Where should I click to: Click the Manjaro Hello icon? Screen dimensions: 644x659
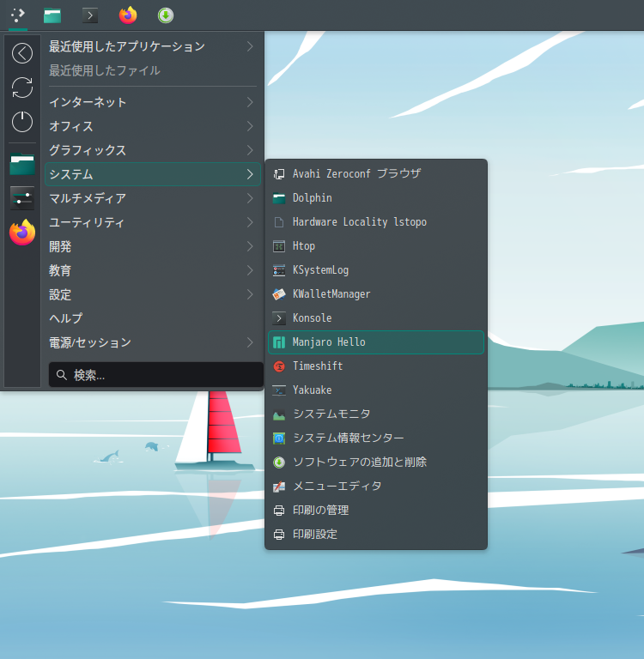pos(279,342)
